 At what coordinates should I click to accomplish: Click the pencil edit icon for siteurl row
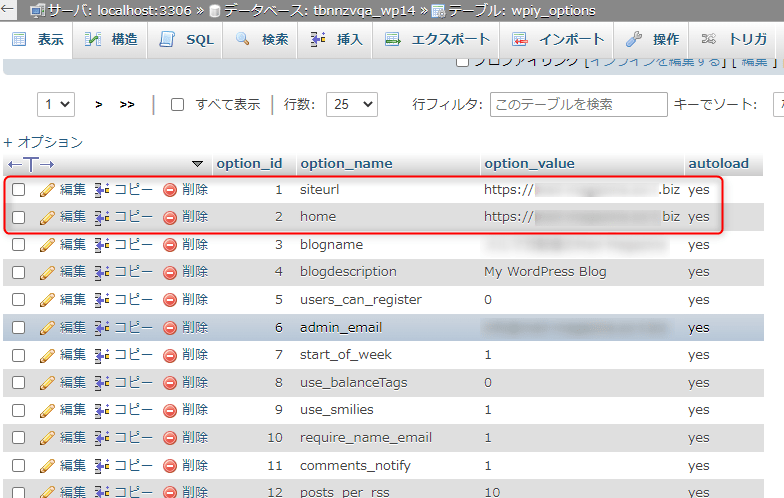[47, 190]
